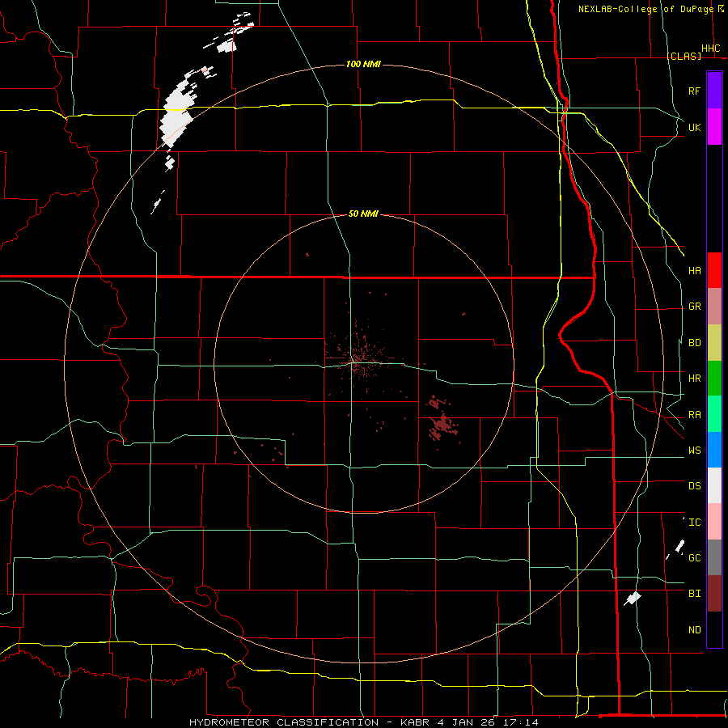This screenshot has width=728, height=728.
Task: Click the "[CLAS]" units label
Action: 684,56
